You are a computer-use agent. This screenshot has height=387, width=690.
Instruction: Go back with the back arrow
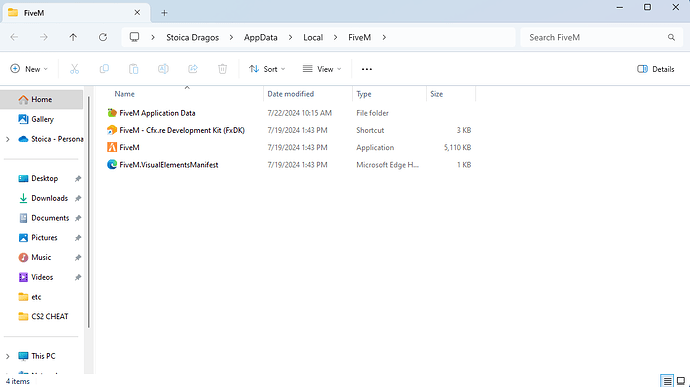click(14, 37)
